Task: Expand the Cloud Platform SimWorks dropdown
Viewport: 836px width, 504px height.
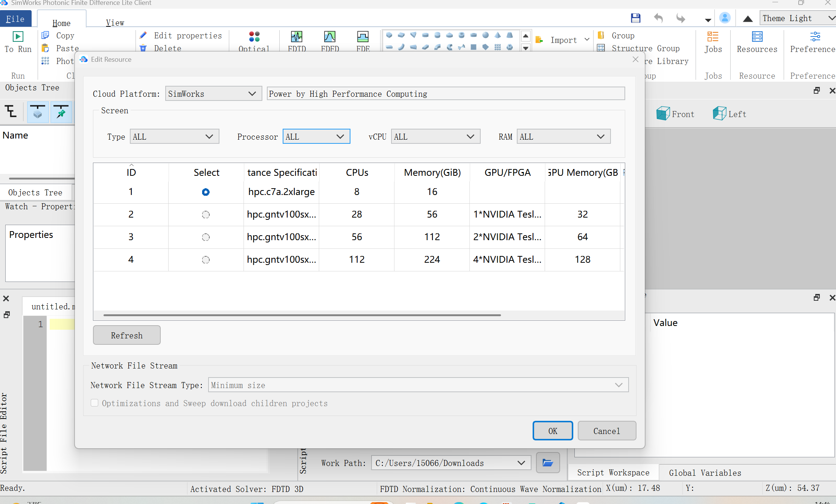Action: (213, 94)
